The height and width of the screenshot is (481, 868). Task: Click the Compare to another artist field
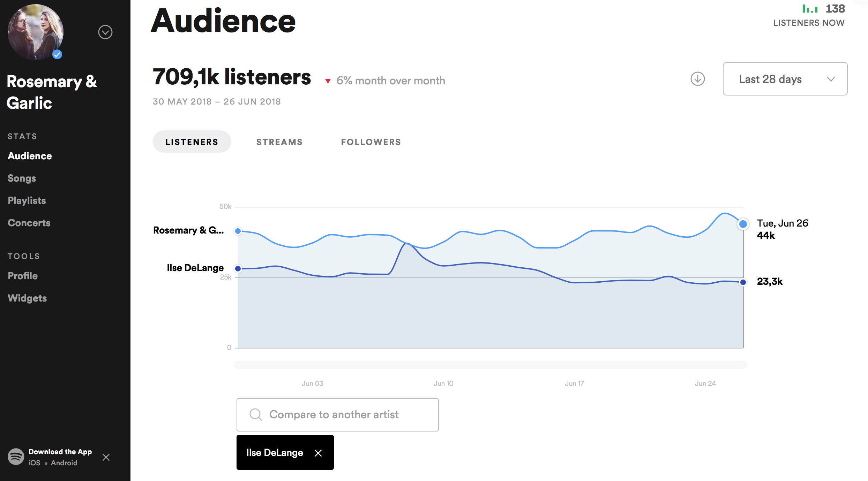click(337, 414)
